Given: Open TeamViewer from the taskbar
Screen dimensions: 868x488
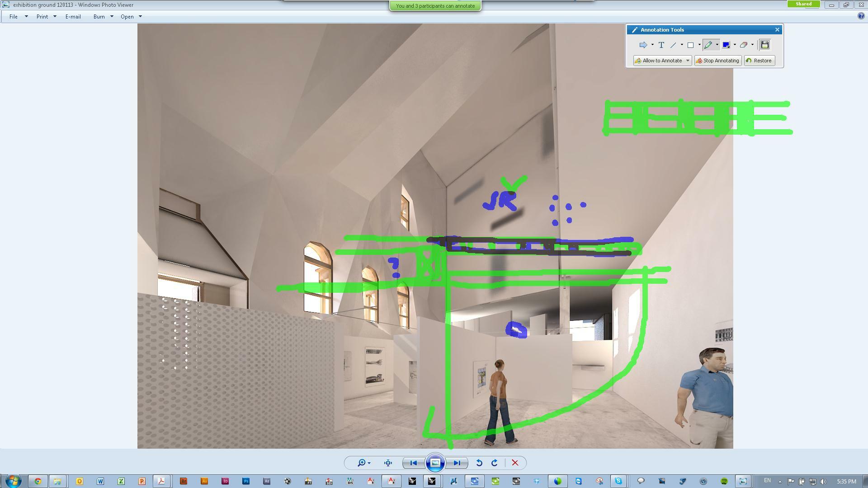Looking at the screenshot, I should click(x=579, y=481).
